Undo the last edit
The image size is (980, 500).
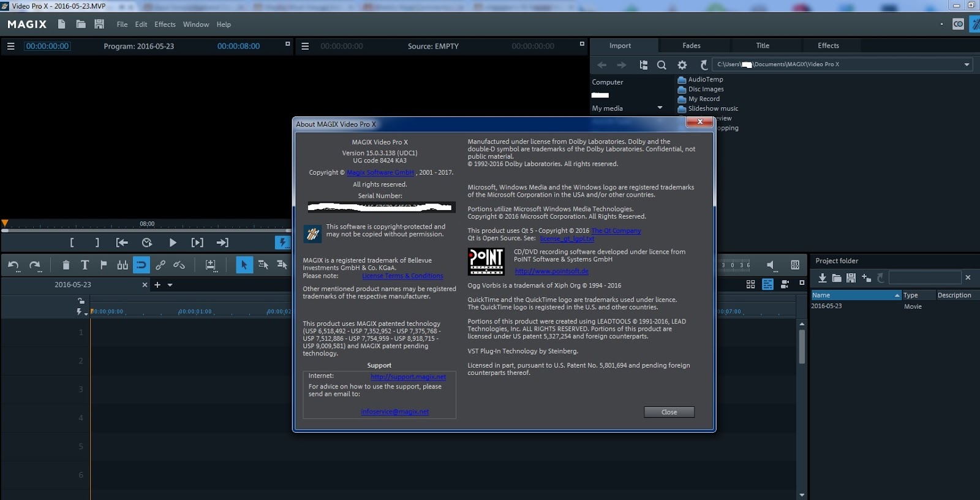coord(13,265)
